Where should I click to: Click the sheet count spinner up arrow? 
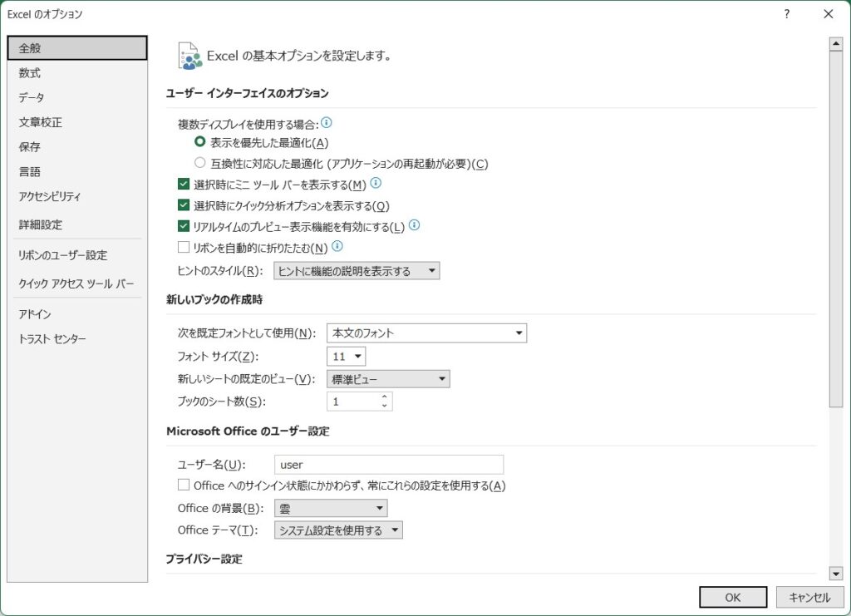pos(384,397)
